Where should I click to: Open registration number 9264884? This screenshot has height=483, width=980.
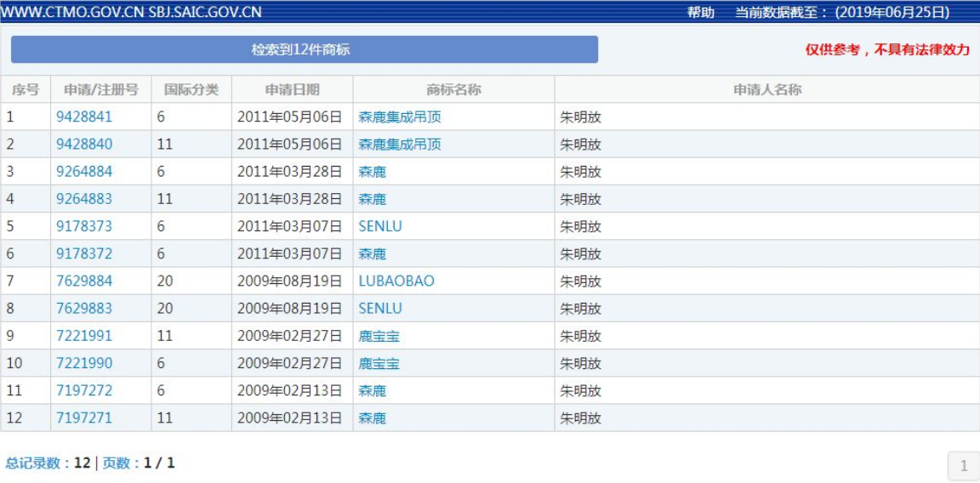point(84,172)
